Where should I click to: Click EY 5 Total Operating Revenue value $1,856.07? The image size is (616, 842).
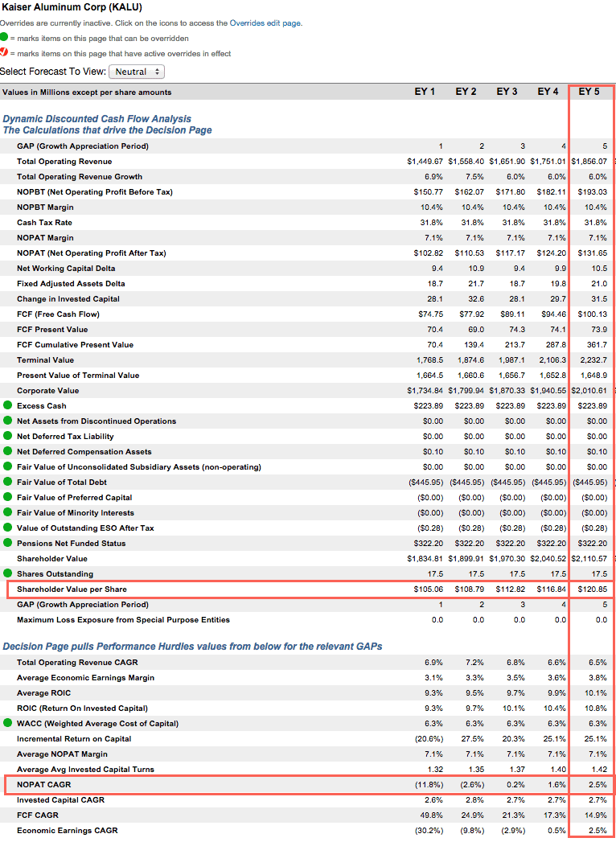pos(589,161)
